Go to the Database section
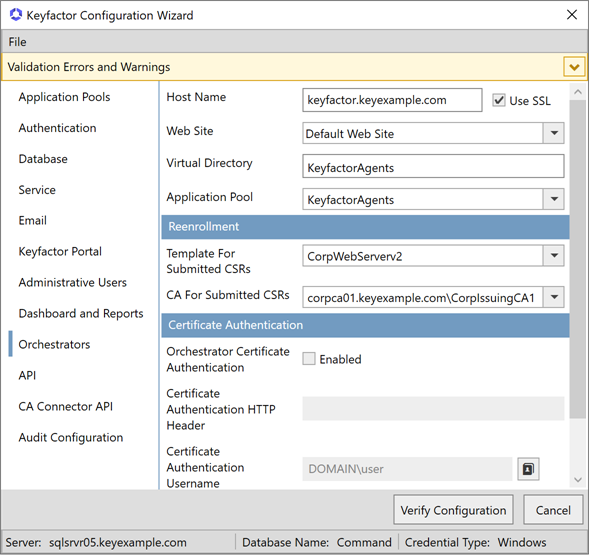589x555 pixels. tap(43, 159)
